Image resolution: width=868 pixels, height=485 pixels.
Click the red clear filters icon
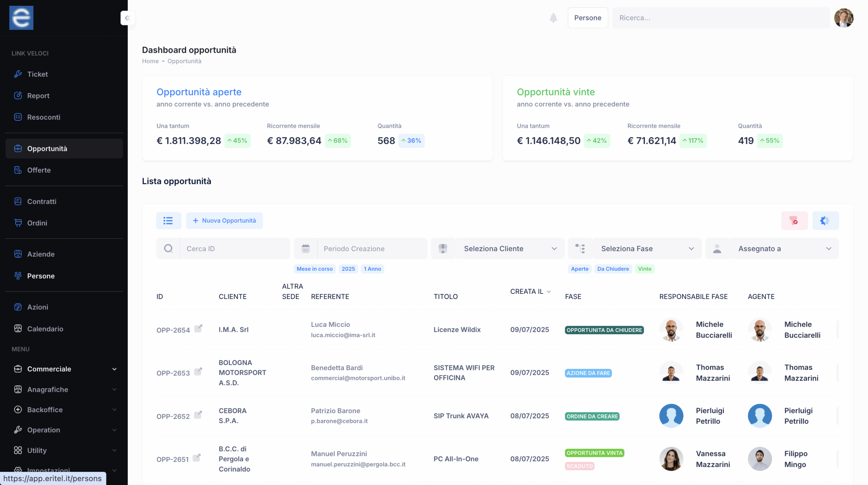pyautogui.click(x=794, y=221)
